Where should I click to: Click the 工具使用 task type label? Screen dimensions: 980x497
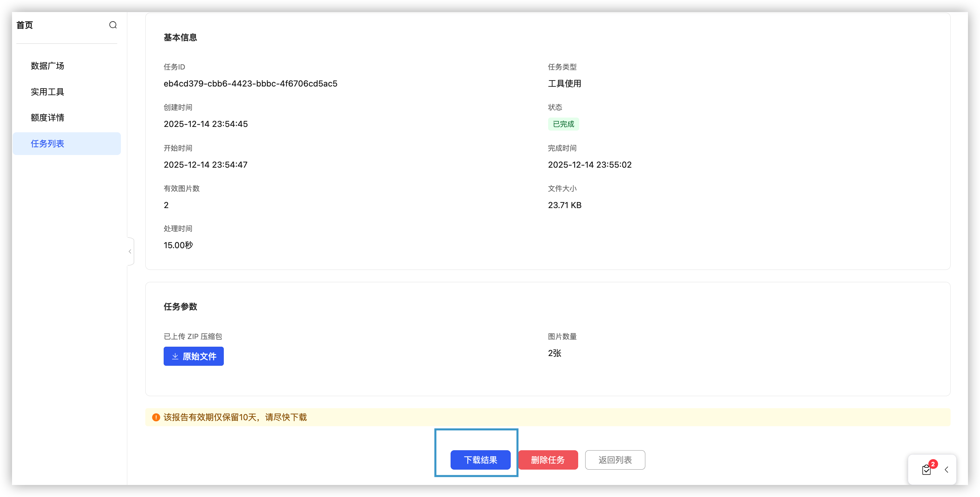click(x=564, y=84)
